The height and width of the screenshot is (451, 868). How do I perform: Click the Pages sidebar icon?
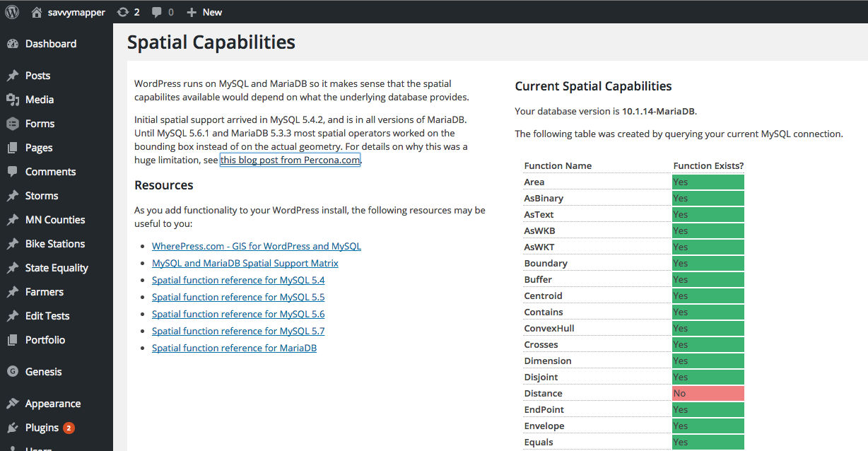coord(13,148)
